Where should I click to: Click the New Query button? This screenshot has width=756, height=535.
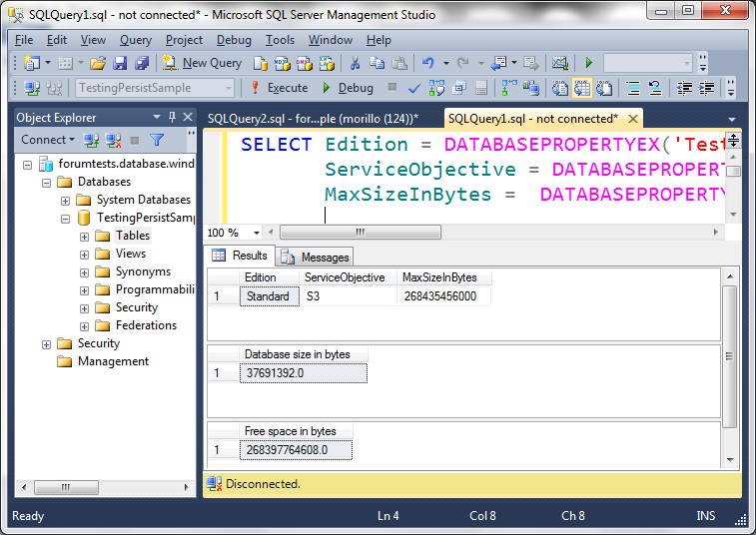(202, 63)
